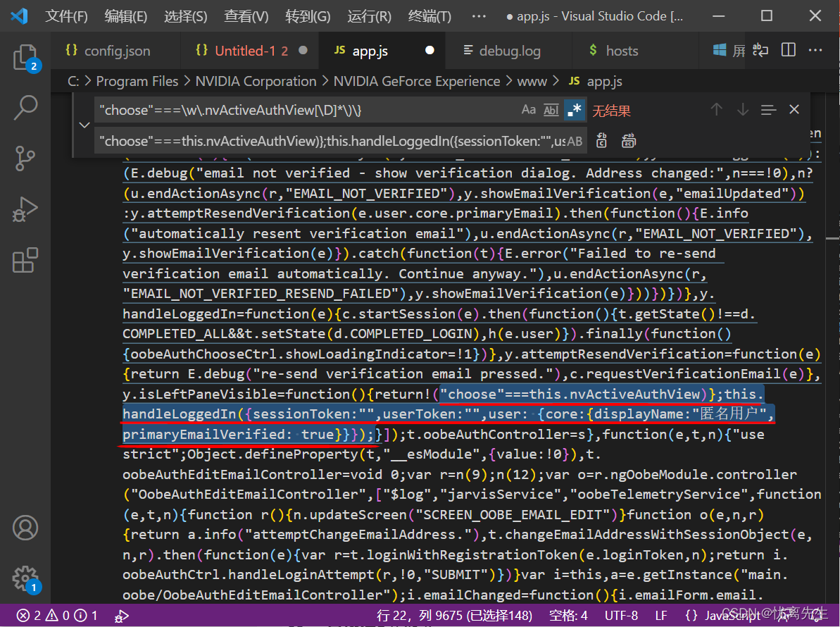840x627 pixels.
Task: Open the 转到(G) menu
Action: [x=308, y=16]
